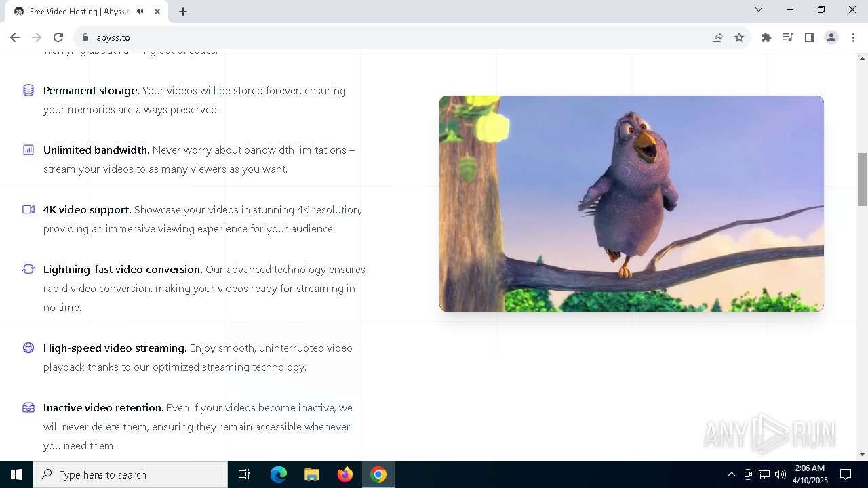Click the Unlimited bandwidth chart icon
The height and width of the screenshot is (488, 868).
pos(28,150)
